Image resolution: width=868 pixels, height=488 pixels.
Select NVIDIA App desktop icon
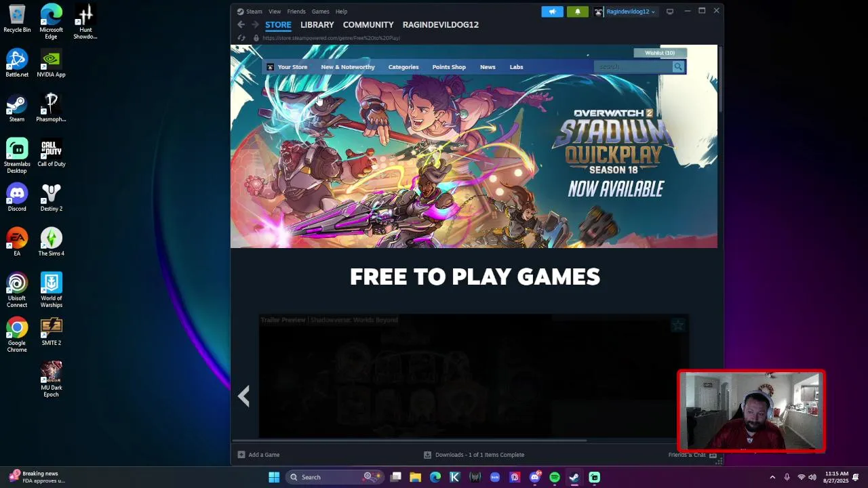coord(51,64)
